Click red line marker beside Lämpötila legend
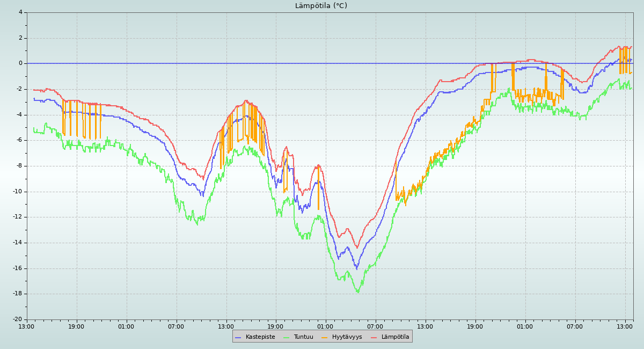 pyautogui.click(x=374, y=337)
